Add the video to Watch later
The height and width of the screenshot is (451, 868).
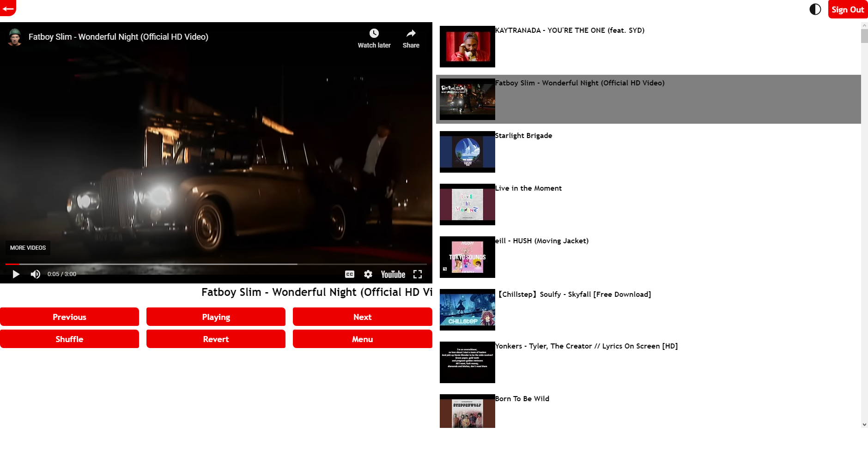pos(374,38)
